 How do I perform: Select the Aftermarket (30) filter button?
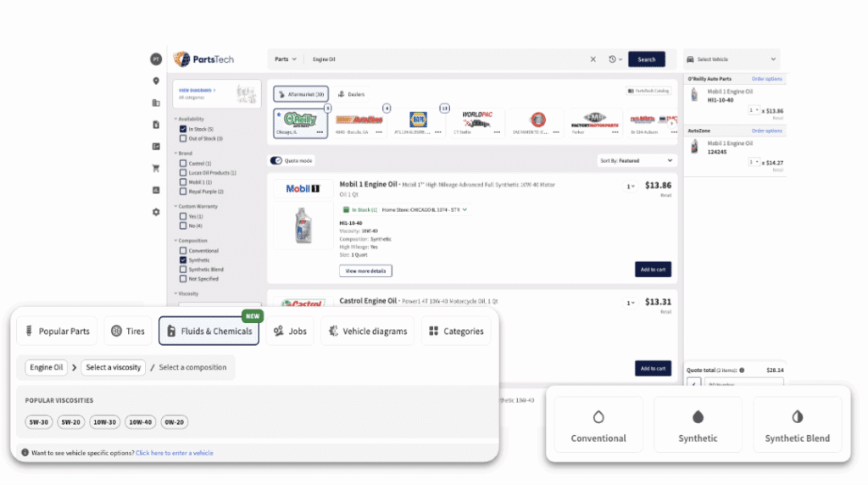[301, 94]
